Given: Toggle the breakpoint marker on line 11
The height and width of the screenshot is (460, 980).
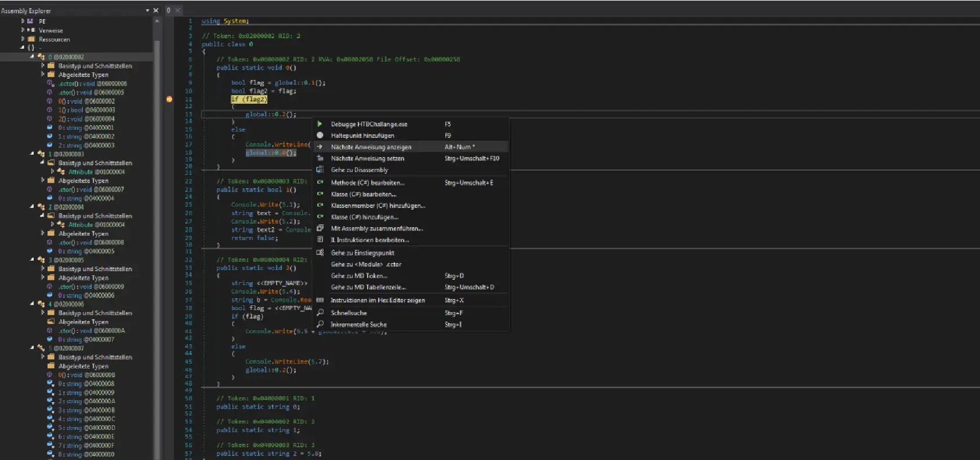Looking at the screenshot, I should [x=169, y=99].
